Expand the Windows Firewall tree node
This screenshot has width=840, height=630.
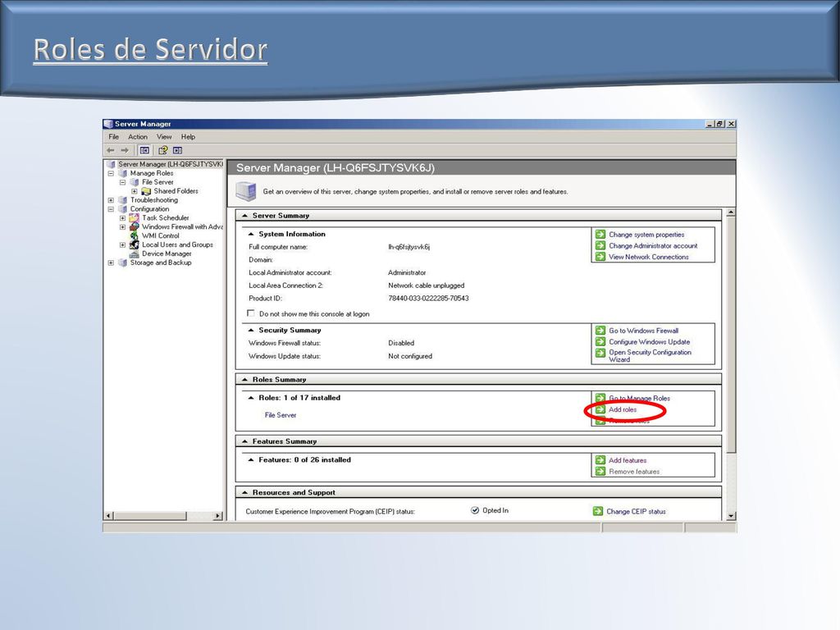(123, 227)
